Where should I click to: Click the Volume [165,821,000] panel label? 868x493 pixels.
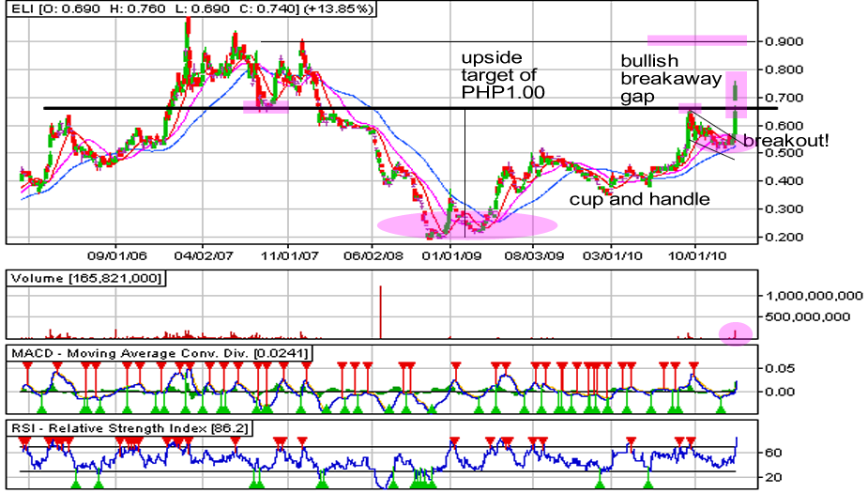click(x=86, y=278)
